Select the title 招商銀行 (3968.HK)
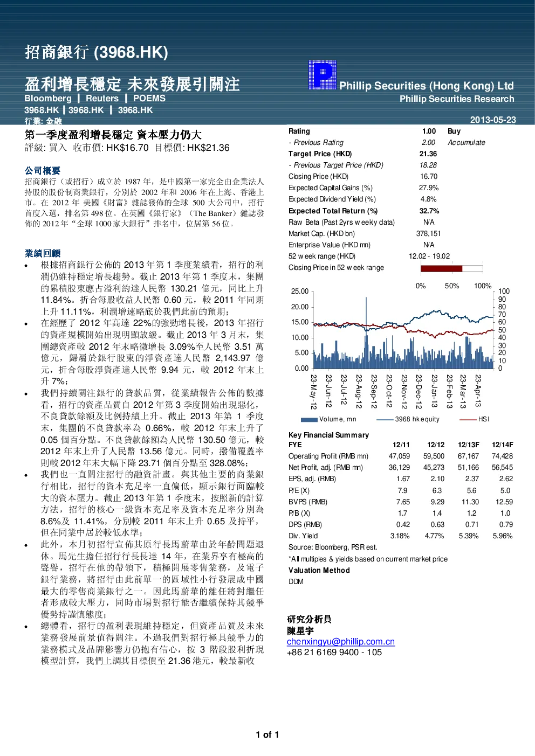The height and width of the screenshot is (756, 535). 97,52
